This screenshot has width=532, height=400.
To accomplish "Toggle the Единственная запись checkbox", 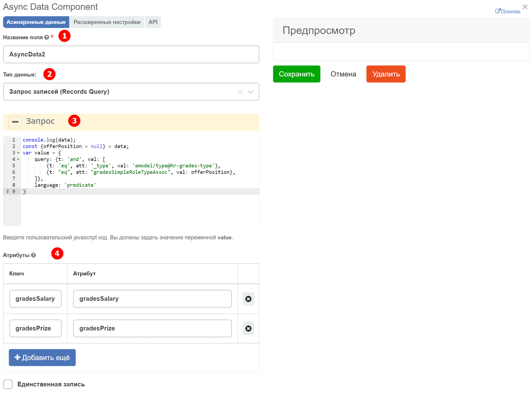I will point(8,384).
